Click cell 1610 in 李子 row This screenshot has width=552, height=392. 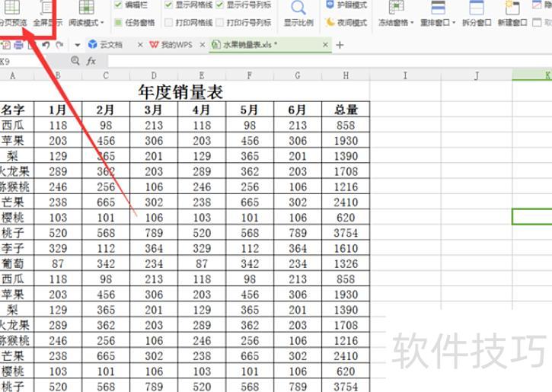pyautogui.click(x=346, y=248)
